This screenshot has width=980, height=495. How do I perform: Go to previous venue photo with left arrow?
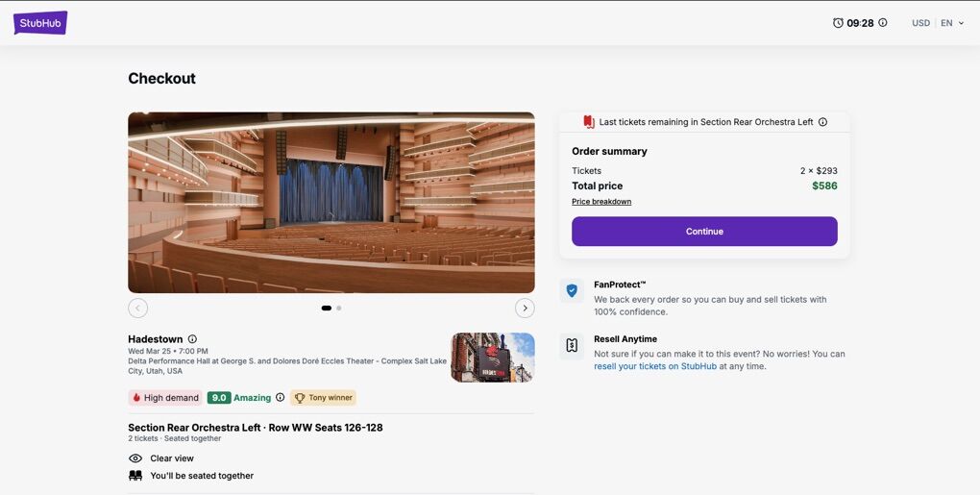138,308
